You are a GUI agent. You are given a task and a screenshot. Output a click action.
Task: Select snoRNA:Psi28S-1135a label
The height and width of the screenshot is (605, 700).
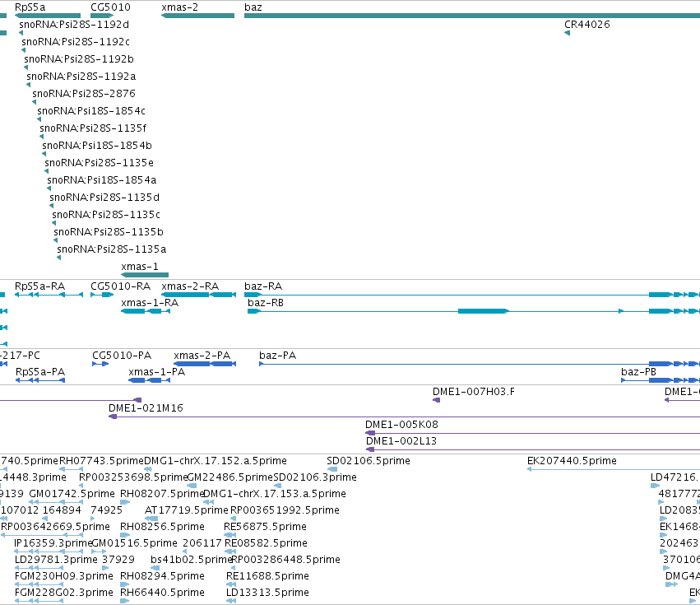pos(112,249)
